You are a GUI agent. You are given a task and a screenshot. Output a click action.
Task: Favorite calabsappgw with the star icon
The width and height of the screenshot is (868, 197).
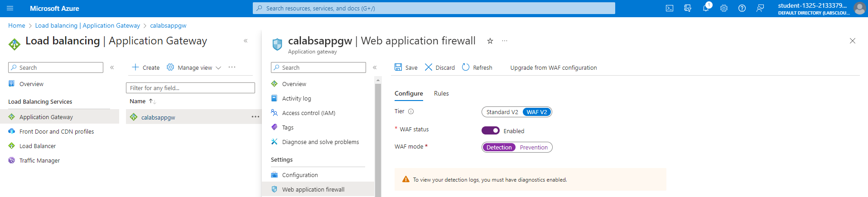point(490,41)
